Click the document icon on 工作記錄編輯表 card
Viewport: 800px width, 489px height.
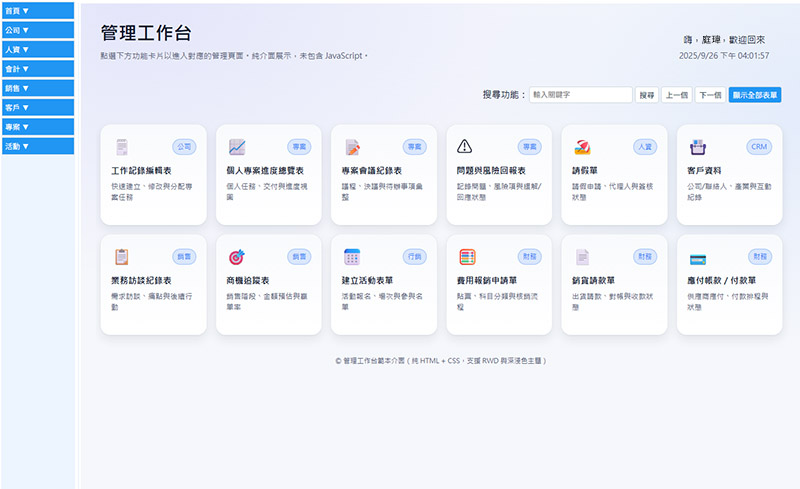click(x=121, y=147)
